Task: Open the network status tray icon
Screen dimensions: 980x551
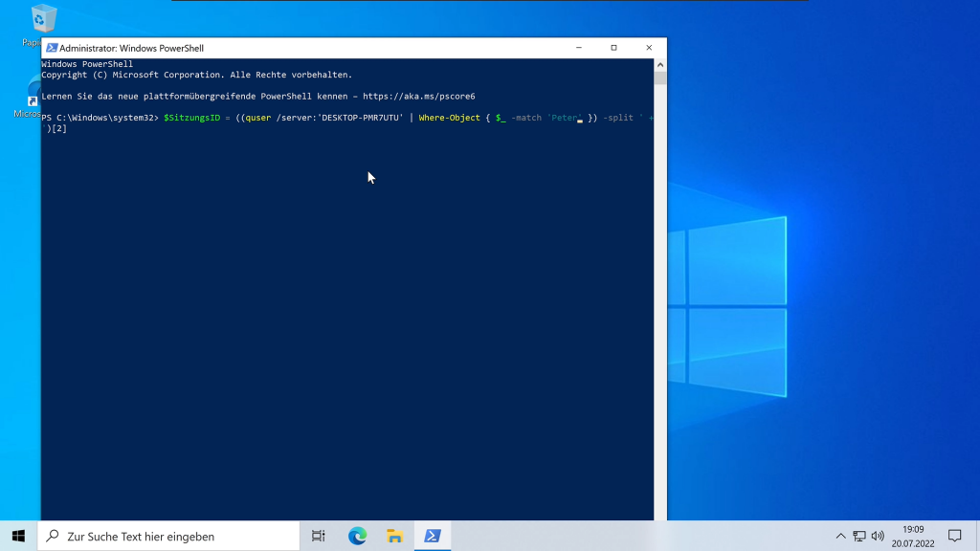Action: tap(859, 536)
